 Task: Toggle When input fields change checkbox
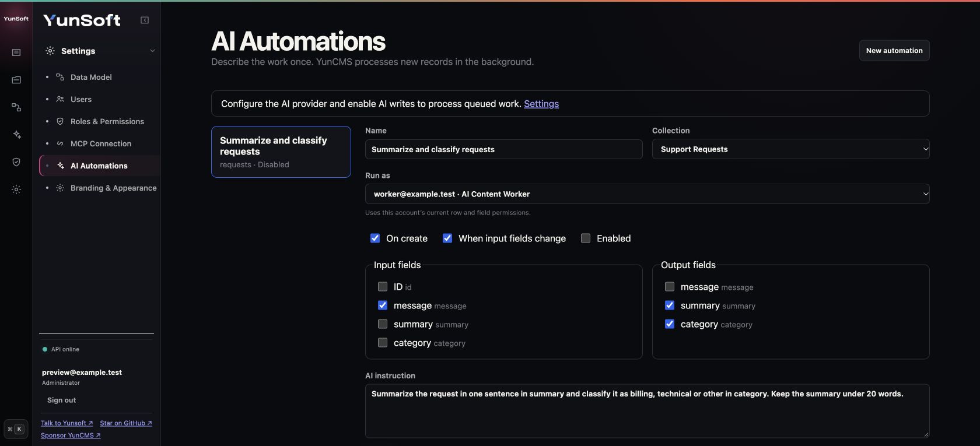(x=447, y=238)
